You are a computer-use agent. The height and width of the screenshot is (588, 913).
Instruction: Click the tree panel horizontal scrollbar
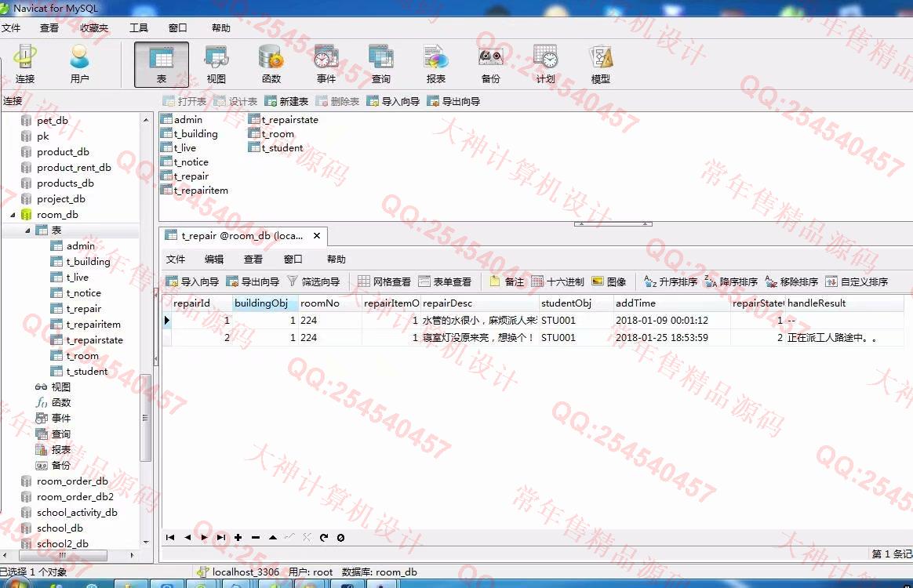62,555
